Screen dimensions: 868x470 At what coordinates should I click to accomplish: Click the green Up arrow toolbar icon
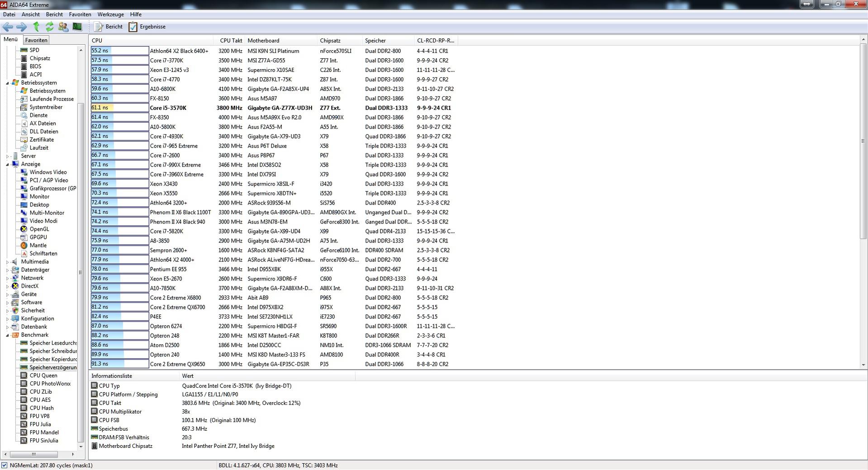click(x=36, y=27)
